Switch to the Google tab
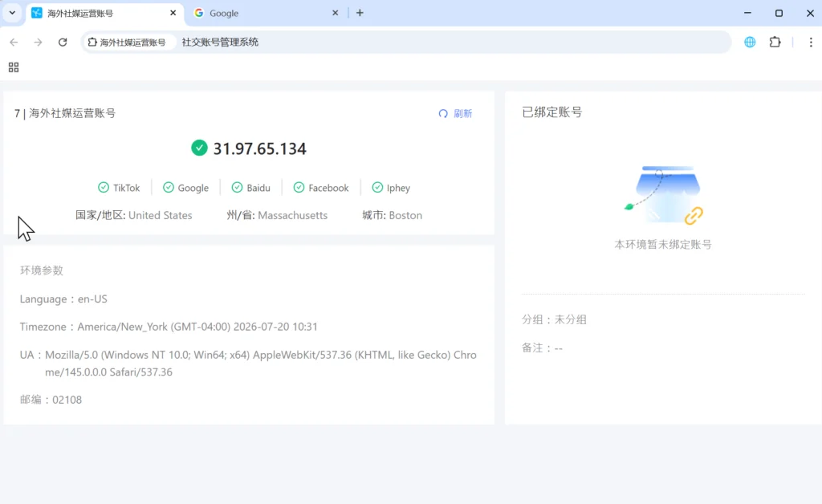The image size is (822, 504). point(265,13)
